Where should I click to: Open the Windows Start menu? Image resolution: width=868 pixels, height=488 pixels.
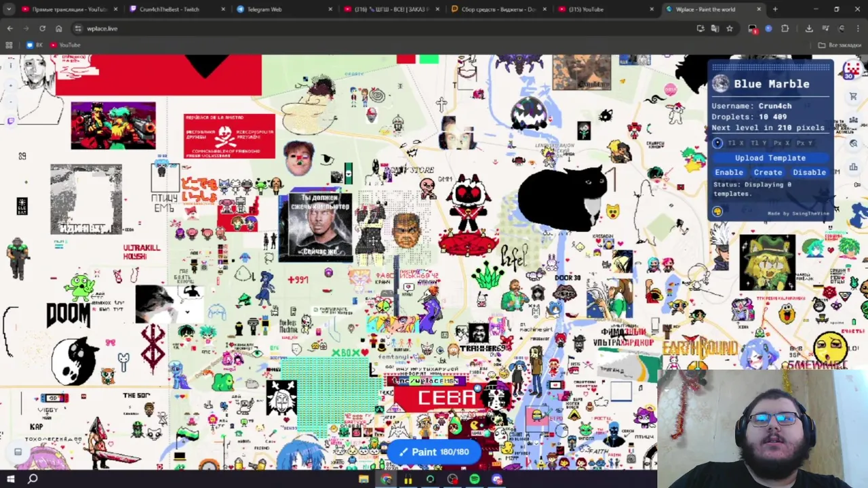10,479
